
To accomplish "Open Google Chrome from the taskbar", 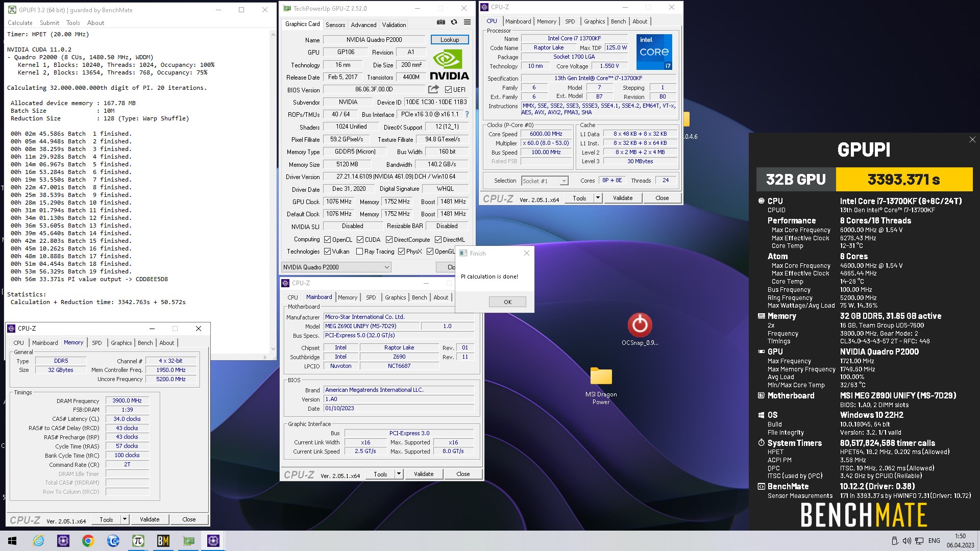I will [88, 541].
